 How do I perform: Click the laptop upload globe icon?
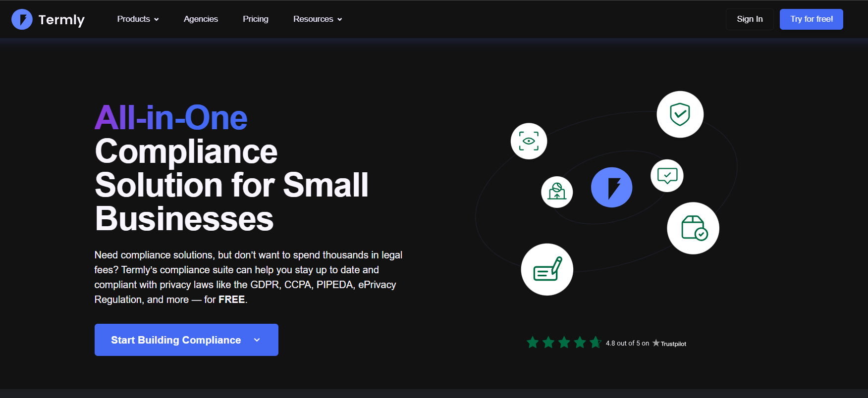[x=557, y=192]
